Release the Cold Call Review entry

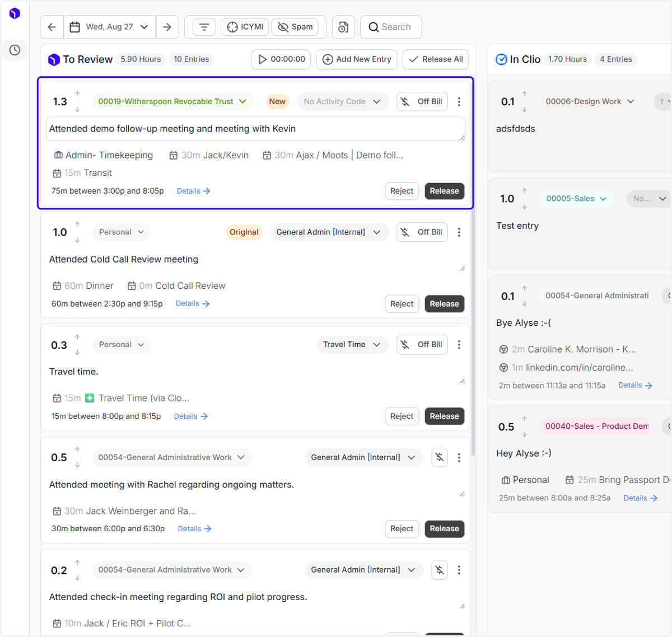pos(445,304)
